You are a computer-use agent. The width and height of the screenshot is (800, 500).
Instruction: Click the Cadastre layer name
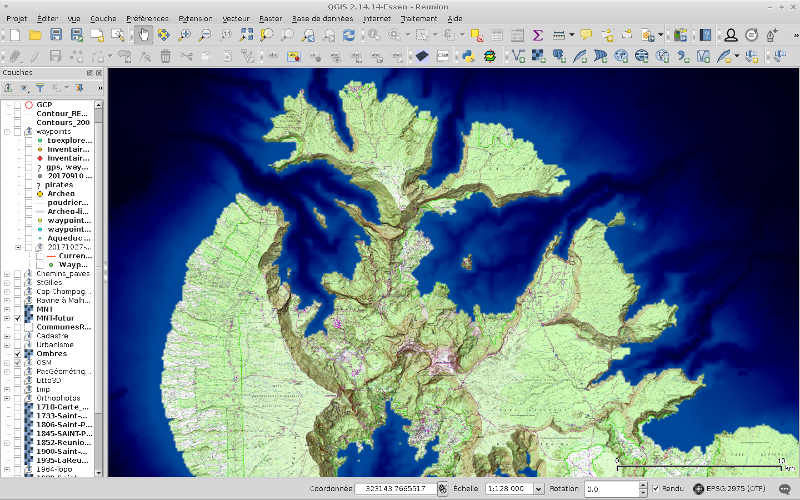point(53,336)
